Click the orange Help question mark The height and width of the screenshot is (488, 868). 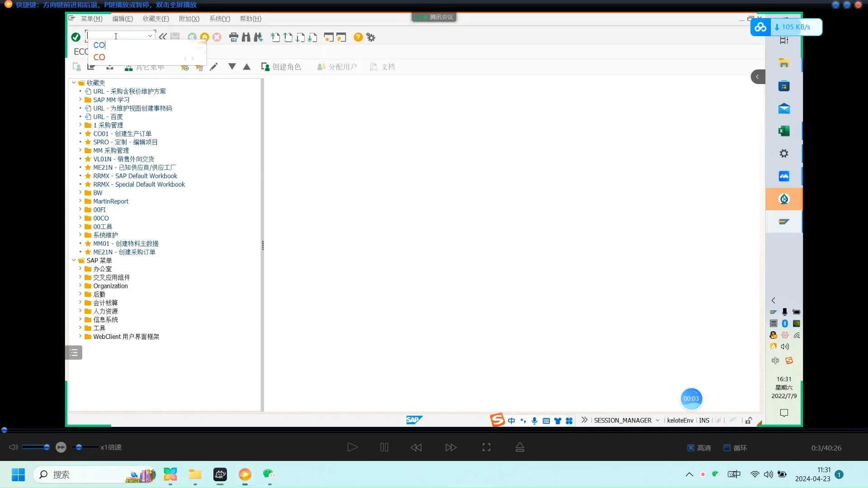click(358, 37)
